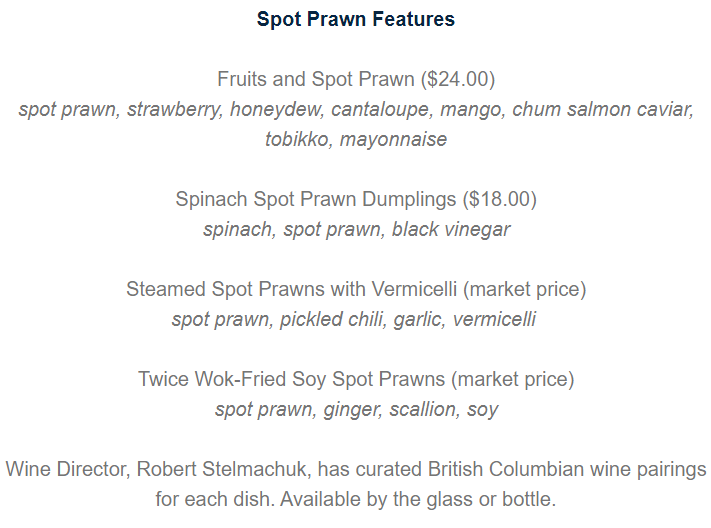The height and width of the screenshot is (528, 711).
Task: Click the spinach, spot prawn, black vinegar line
Action: click(356, 230)
